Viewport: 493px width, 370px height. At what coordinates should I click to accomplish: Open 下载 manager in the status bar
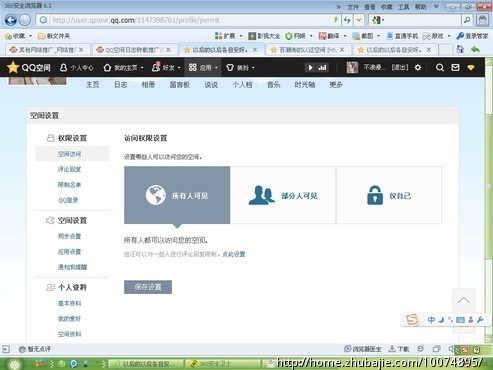pos(399,349)
